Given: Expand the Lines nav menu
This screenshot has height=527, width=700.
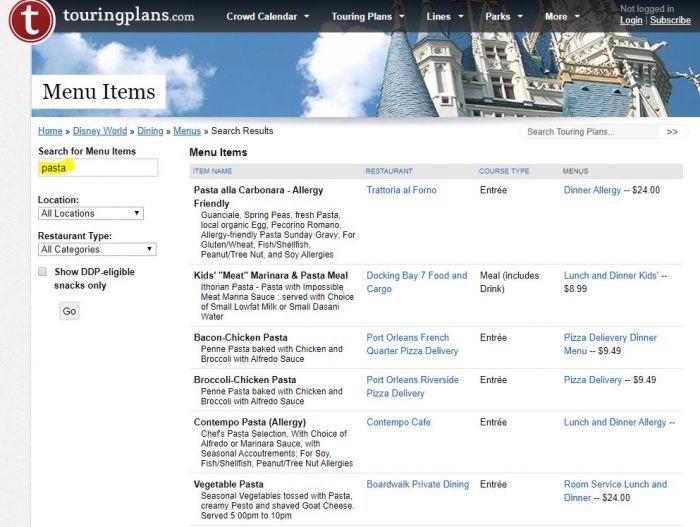Looking at the screenshot, I should tap(445, 17).
